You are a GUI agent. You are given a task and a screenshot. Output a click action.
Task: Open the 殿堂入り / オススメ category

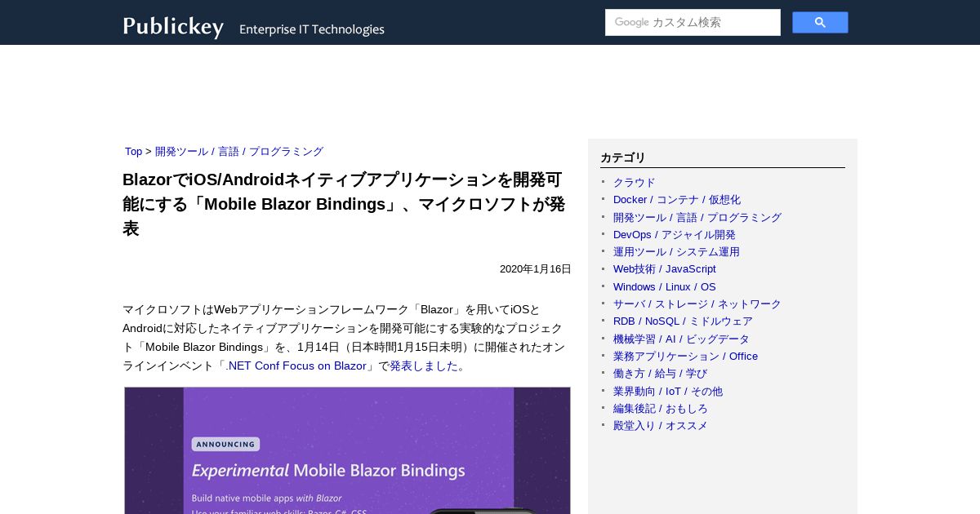tap(661, 426)
